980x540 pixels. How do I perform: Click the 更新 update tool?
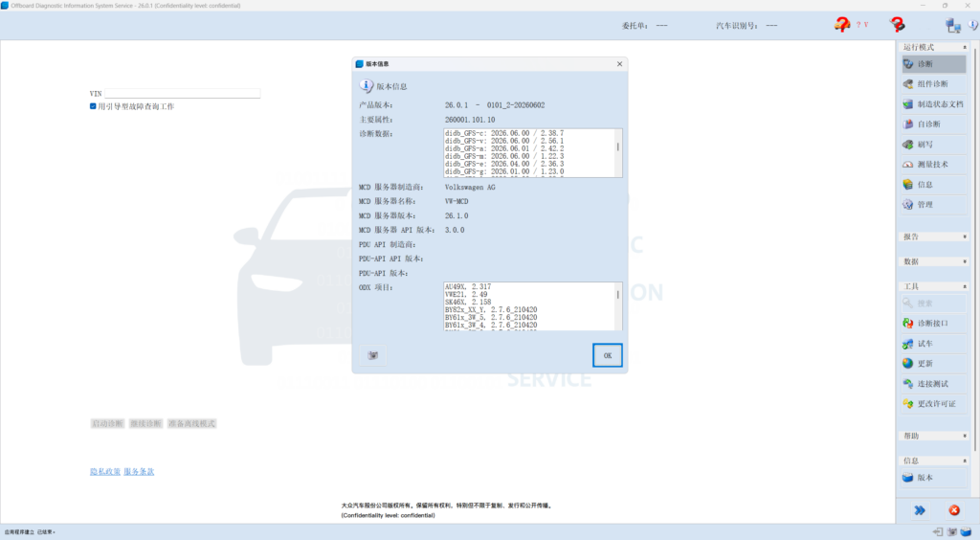click(x=934, y=363)
